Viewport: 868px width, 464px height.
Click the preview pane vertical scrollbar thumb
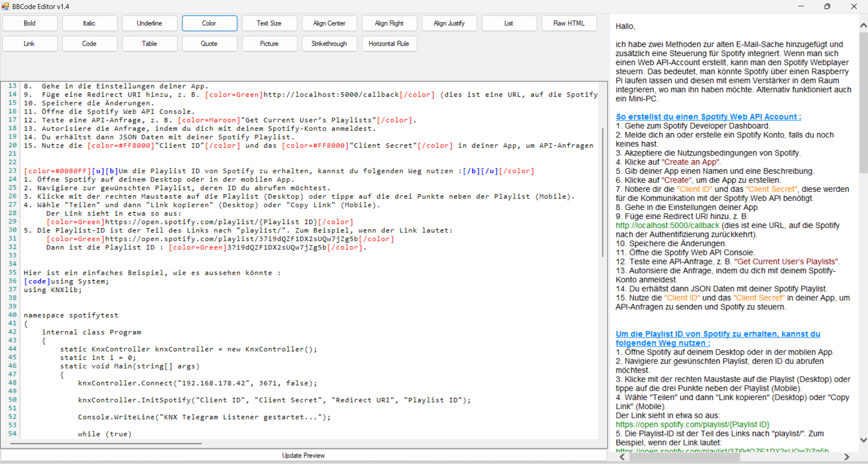[863, 102]
